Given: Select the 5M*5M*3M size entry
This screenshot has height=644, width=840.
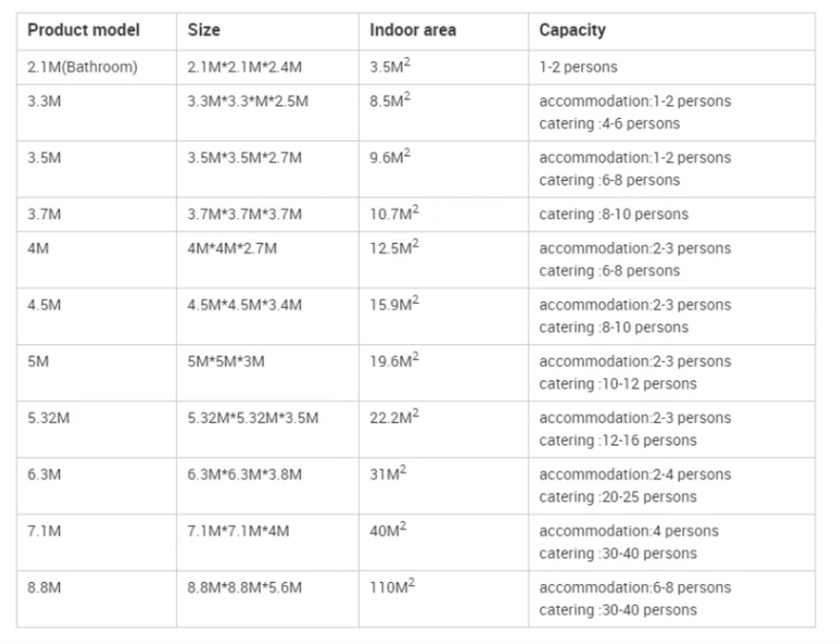Looking at the screenshot, I should [x=225, y=362].
